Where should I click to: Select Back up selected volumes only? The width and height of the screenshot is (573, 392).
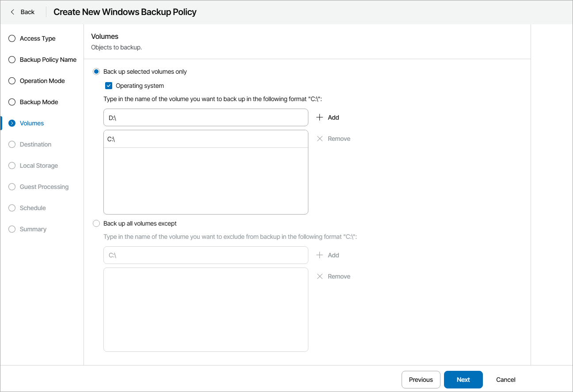tap(96, 71)
